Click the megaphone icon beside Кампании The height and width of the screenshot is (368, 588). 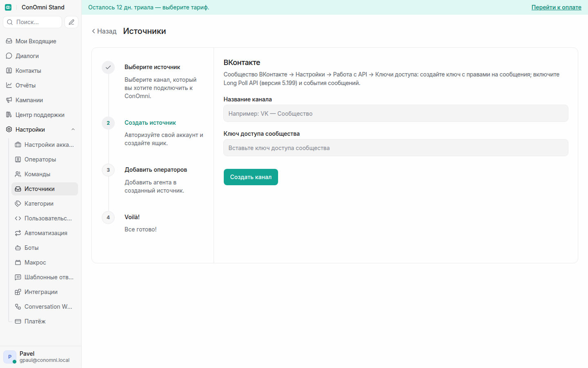point(9,100)
